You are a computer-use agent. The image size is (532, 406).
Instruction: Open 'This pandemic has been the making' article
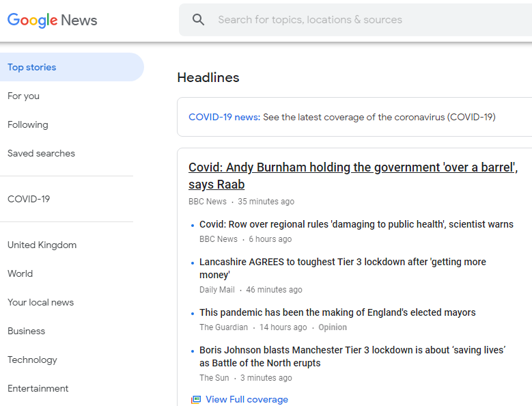(337, 312)
